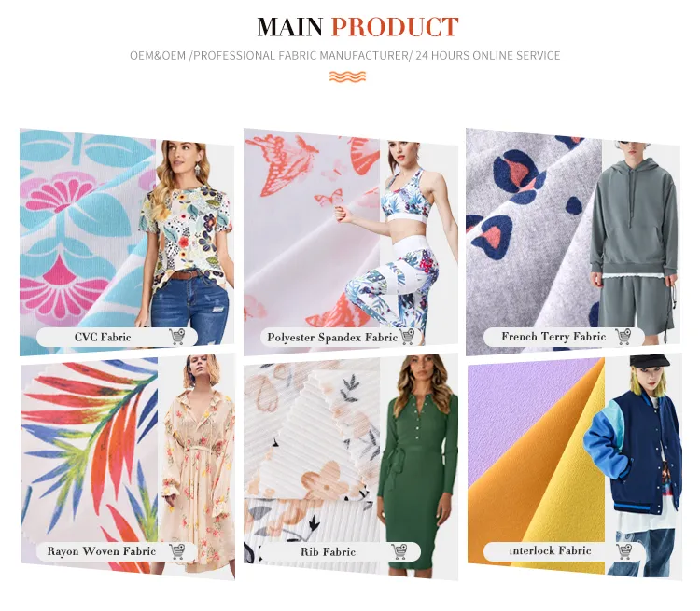This screenshot has height=611, width=700.
Task: Click the MAIN PRODUCT heading
Action: click(357, 27)
